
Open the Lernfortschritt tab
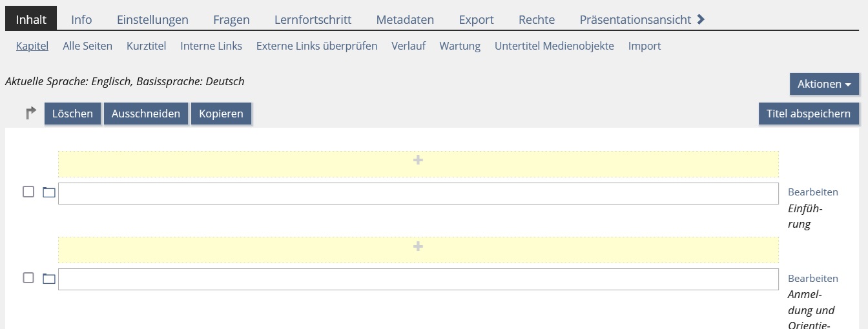point(313,19)
